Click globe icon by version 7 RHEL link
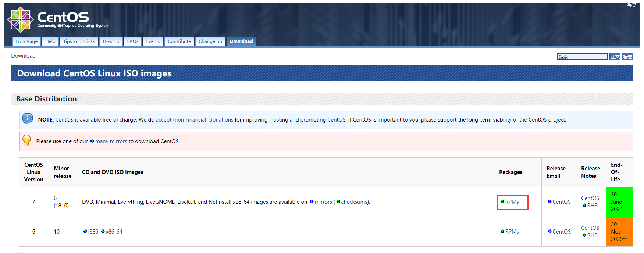This screenshot has height=253, width=644. pyautogui.click(x=584, y=205)
